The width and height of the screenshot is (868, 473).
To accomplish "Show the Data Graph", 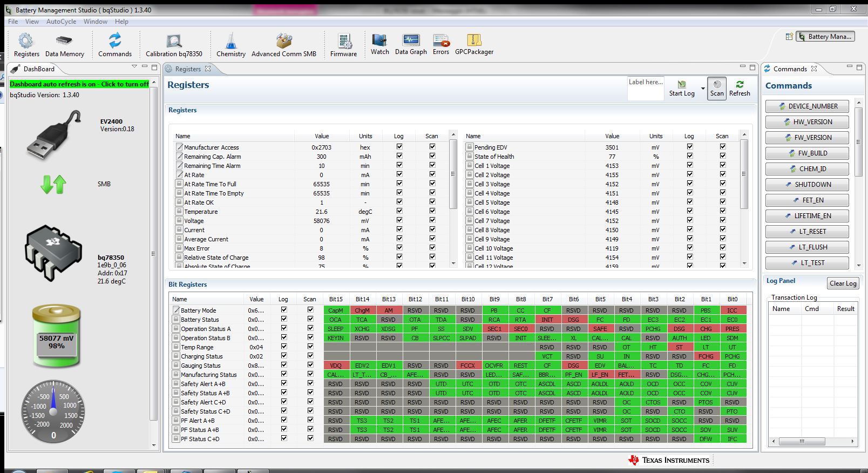I will point(411,44).
